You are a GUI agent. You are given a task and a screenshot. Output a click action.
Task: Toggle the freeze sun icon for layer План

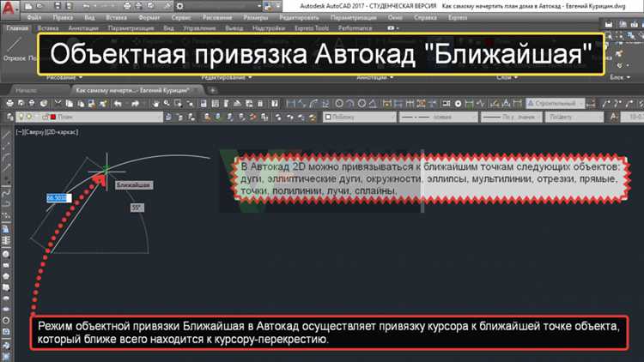(x=29, y=117)
